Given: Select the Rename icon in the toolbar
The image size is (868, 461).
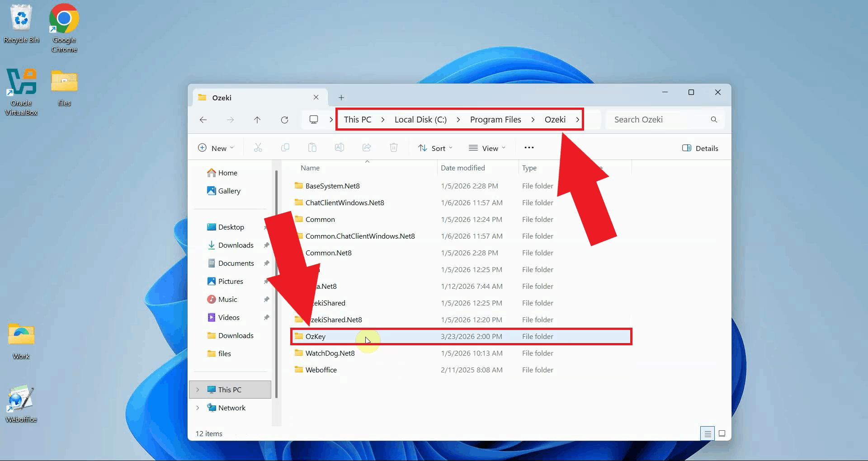Looking at the screenshot, I should (x=340, y=147).
